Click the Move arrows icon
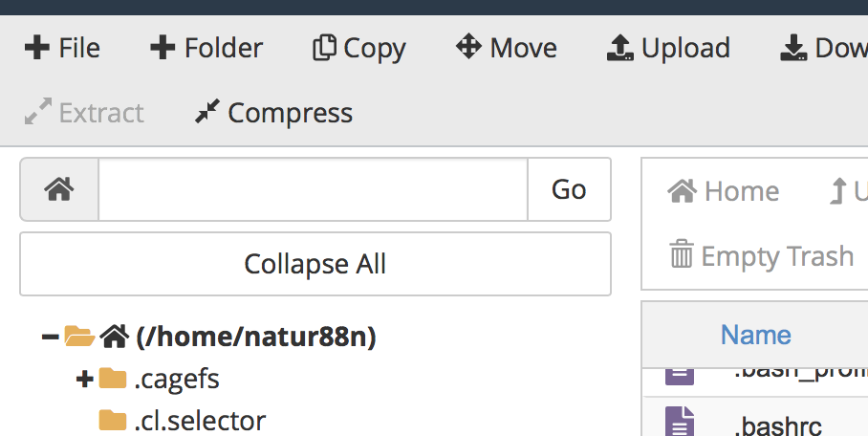Image resolution: width=868 pixels, height=436 pixels. coord(467,47)
